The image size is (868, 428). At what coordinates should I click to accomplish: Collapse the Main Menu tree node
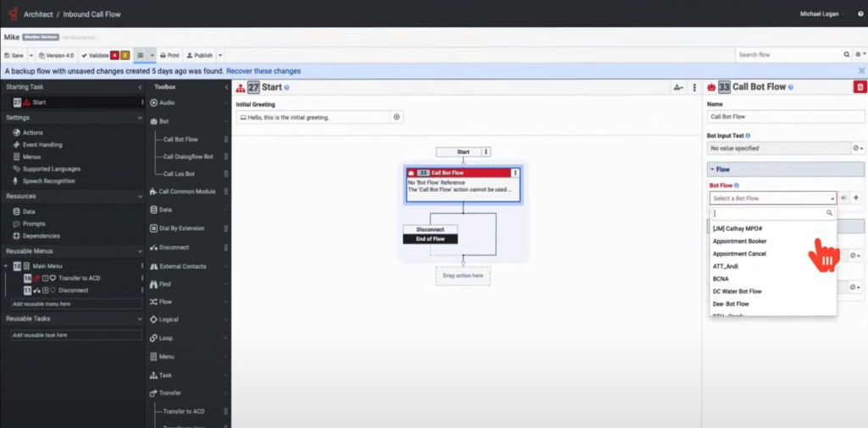7,266
